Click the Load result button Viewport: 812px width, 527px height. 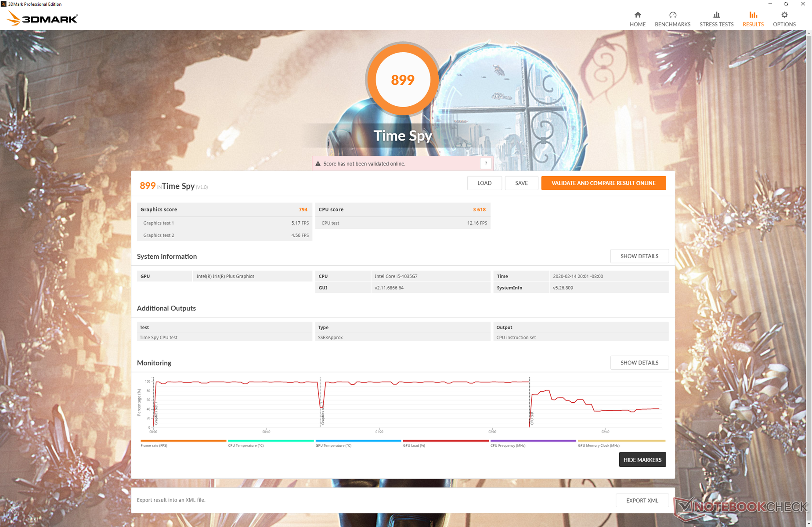484,183
